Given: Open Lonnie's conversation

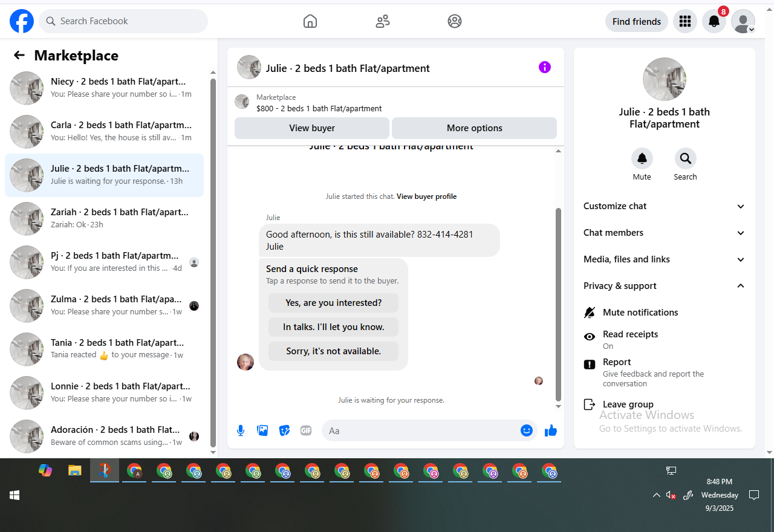Looking at the screenshot, I should pyautogui.click(x=104, y=393).
